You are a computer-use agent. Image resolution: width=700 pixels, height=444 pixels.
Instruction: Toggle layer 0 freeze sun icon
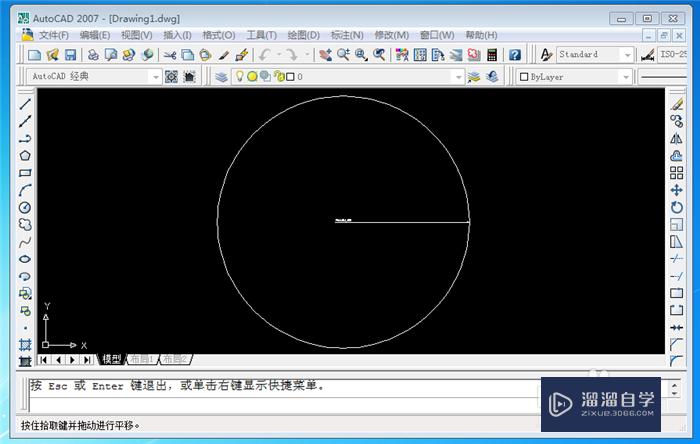coord(252,77)
